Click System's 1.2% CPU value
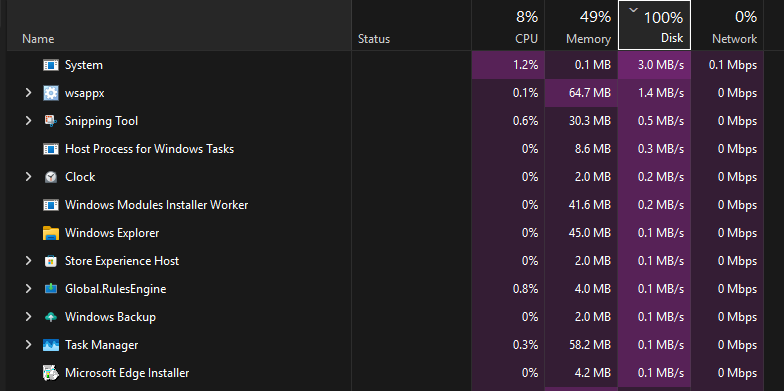784x391 pixels. pyautogui.click(x=526, y=65)
